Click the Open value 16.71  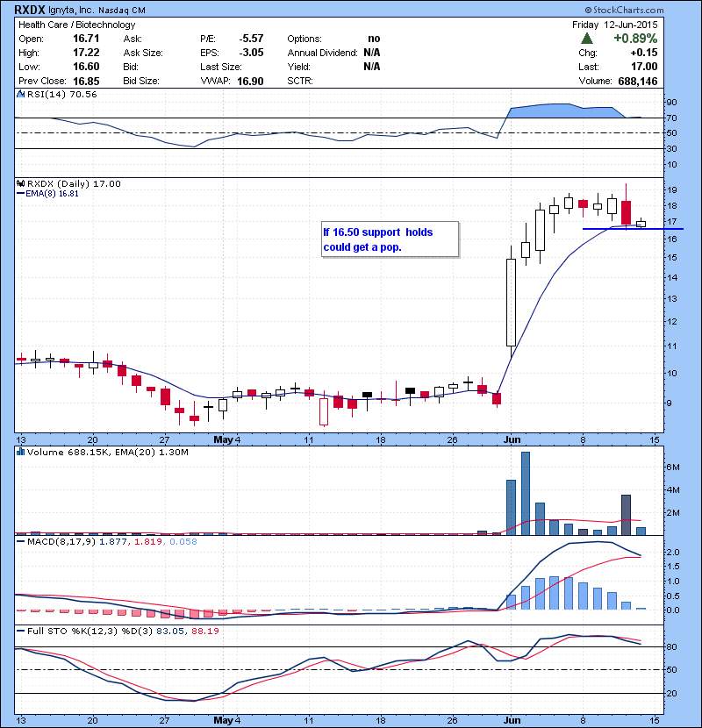click(x=86, y=39)
